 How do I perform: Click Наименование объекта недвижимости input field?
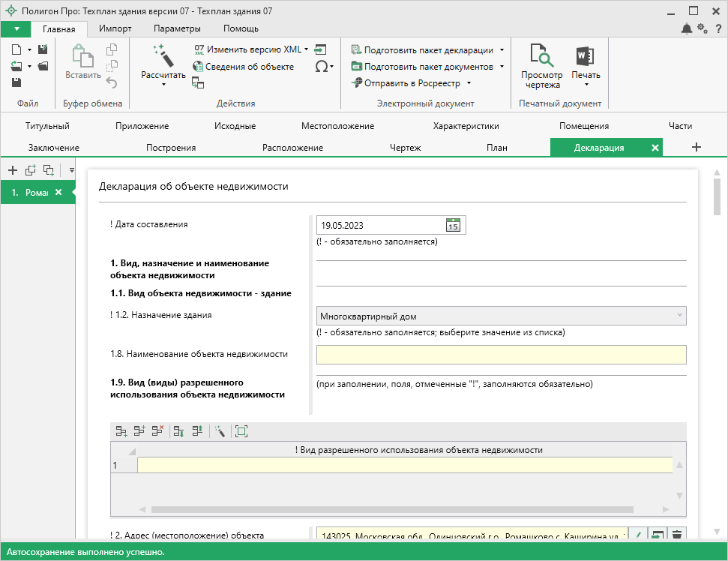(x=501, y=354)
